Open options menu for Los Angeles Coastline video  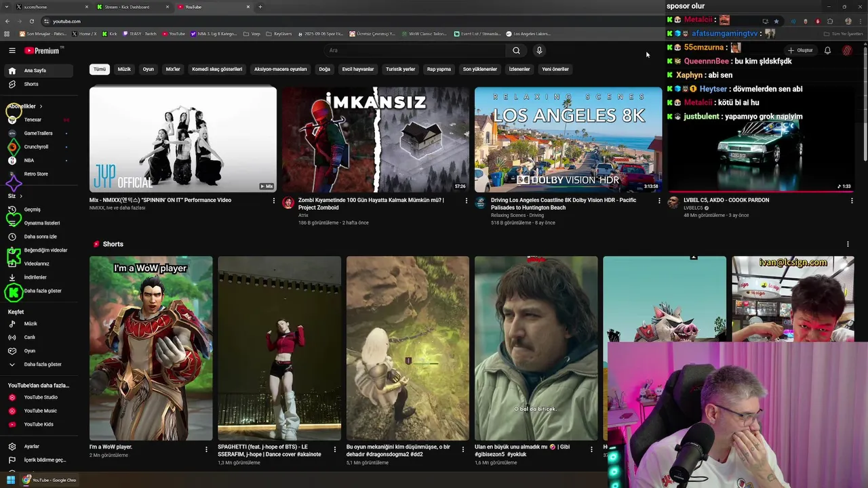(x=659, y=201)
